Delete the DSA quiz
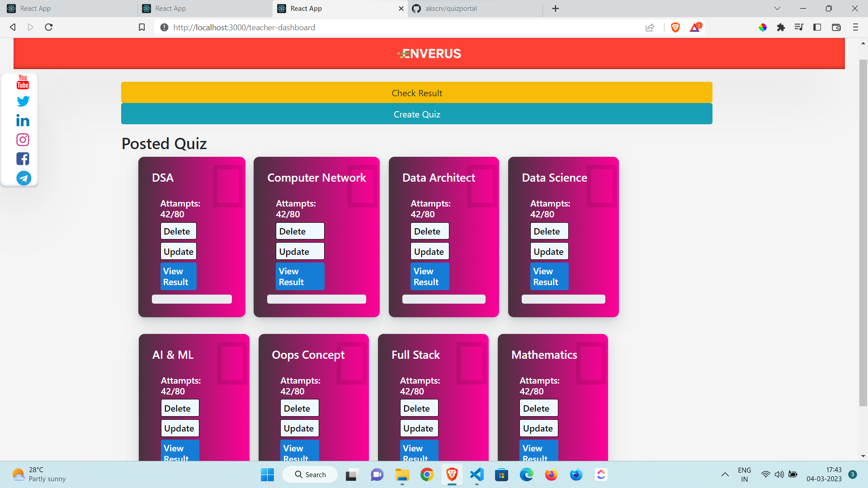This screenshot has width=868, height=488. tap(179, 231)
